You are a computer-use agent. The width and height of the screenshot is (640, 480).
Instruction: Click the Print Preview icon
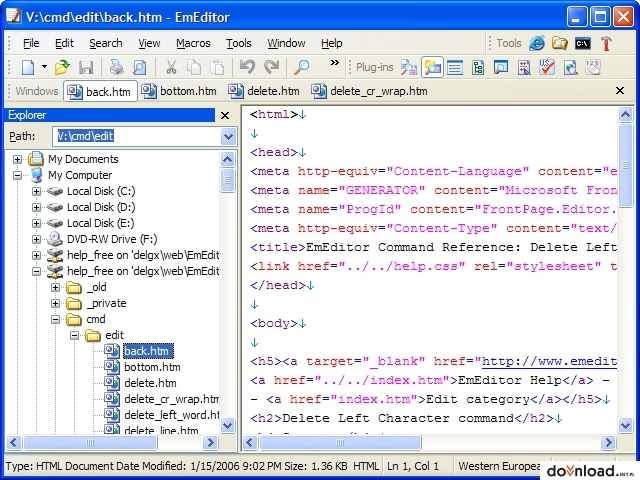point(140,67)
